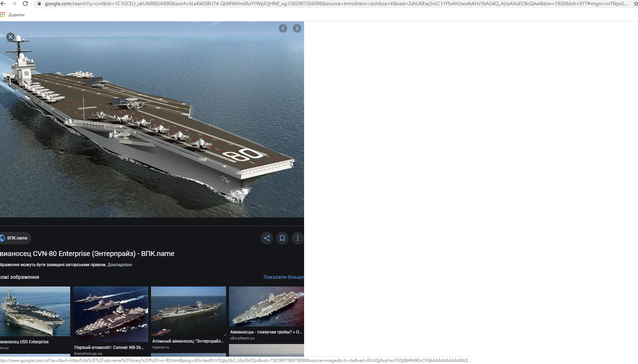Click the ВПК.name site globe icon
638x364 pixels.
click(2, 238)
